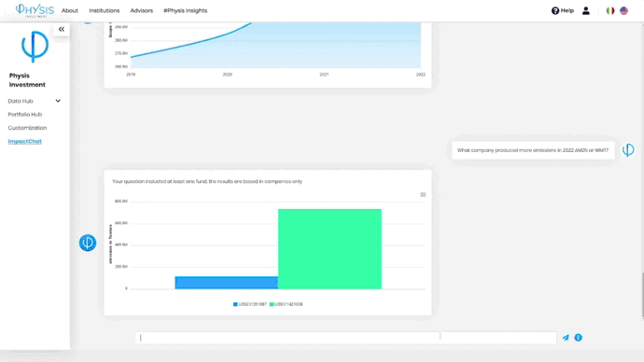Click the question about AMZN or WMT emissions
Viewport: 644px width, 362px height.
(533, 150)
